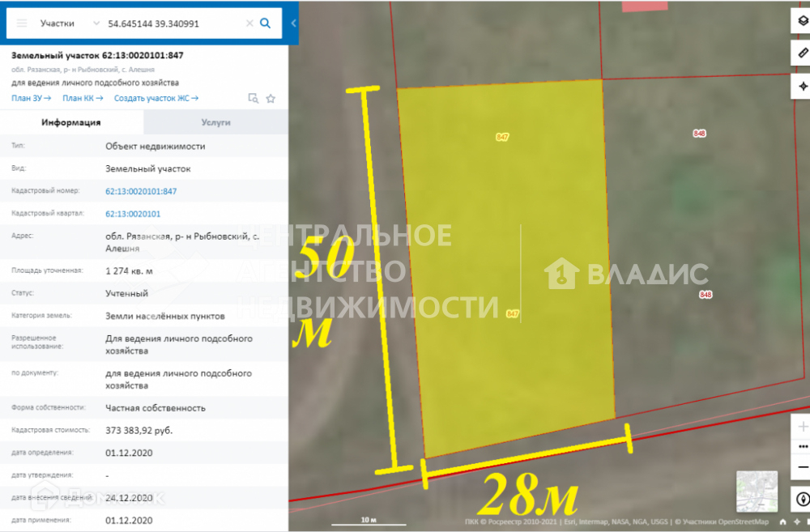Select Вид value Земельный участок
Image resolution: width=810 pixels, height=532 pixels.
pyautogui.click(x=148, y=169)
